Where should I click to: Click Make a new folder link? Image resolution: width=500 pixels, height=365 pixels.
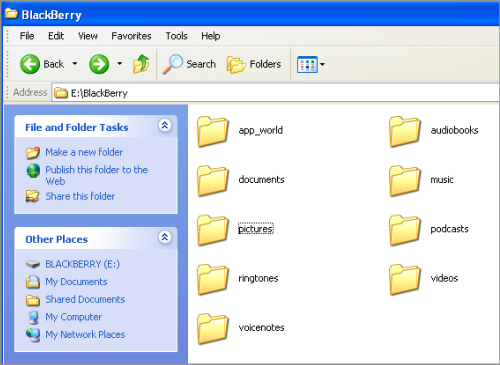84,152
